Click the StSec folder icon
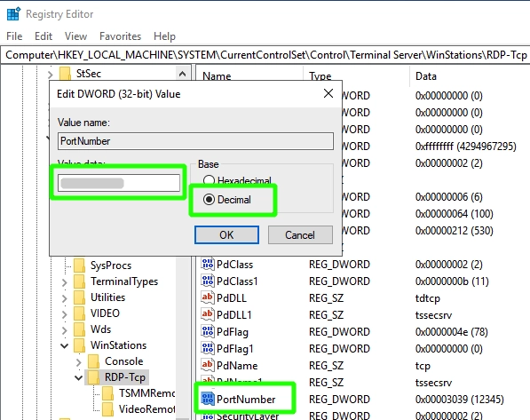Screen dimensions: 530x420 point(65,74)
